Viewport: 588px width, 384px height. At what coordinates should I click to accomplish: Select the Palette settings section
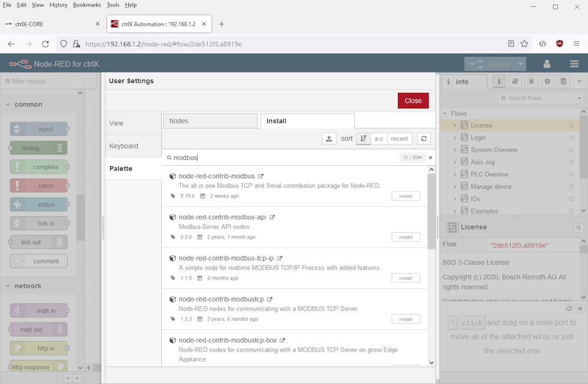[x=134, y=169]
